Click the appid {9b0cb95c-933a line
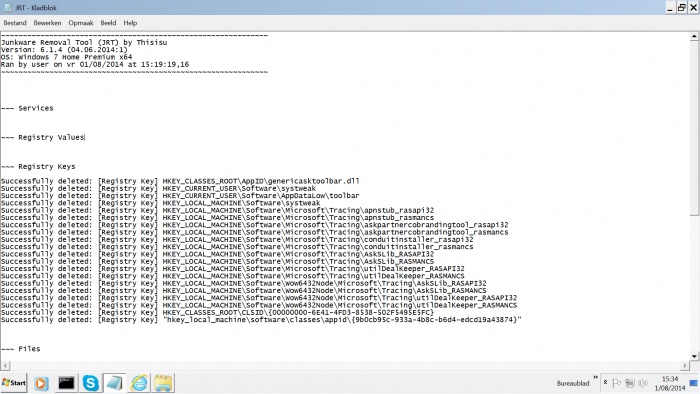Viewport: 700px width, 394px height. [x=261, y=319]
